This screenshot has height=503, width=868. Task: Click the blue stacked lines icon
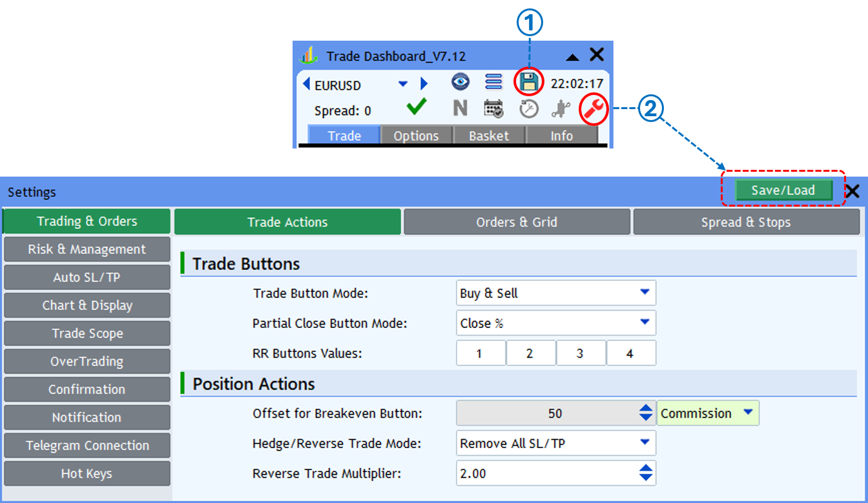494,82
